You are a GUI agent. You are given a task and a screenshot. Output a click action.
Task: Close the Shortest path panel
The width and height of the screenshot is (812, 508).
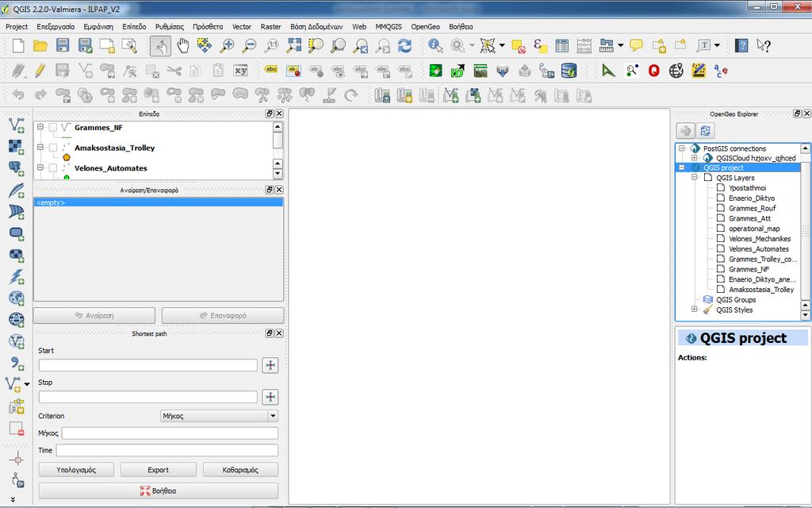tap(279, 333)
